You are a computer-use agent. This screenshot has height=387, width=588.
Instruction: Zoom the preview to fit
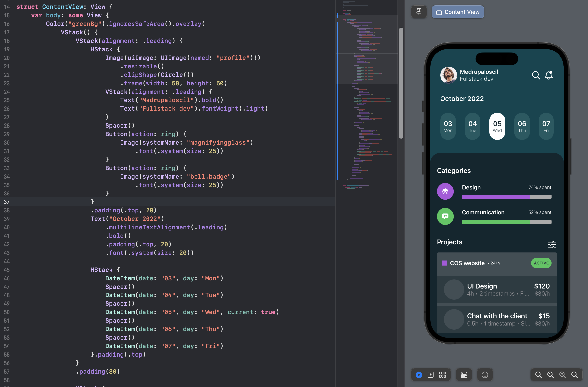[562, 375]
